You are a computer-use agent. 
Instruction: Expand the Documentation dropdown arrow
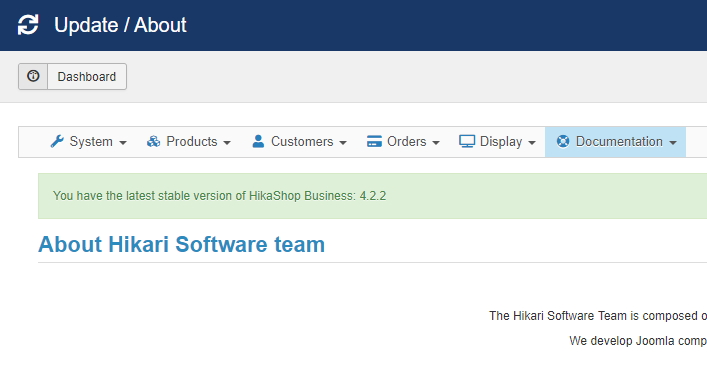pyautogui.click(x=673, y=143)
